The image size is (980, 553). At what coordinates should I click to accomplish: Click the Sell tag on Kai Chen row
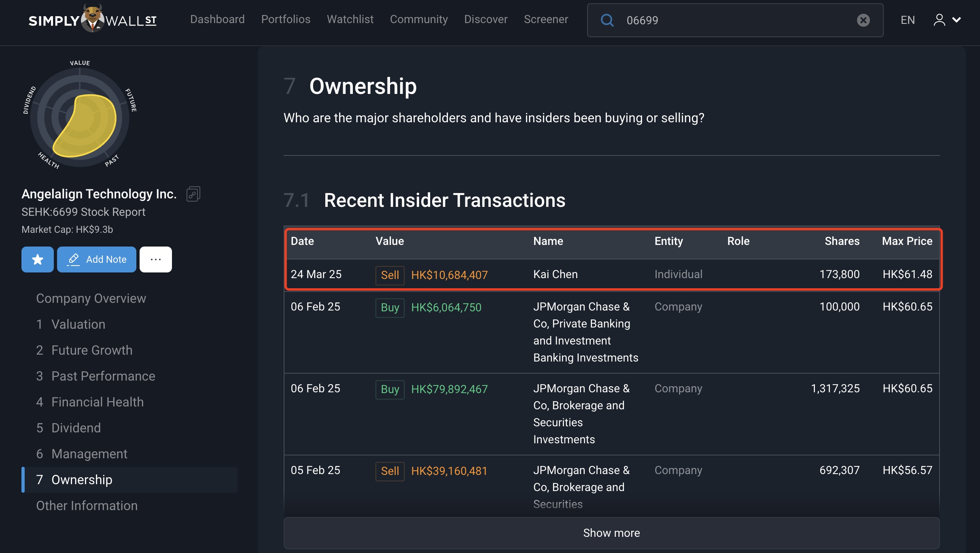tap(390, 275)
